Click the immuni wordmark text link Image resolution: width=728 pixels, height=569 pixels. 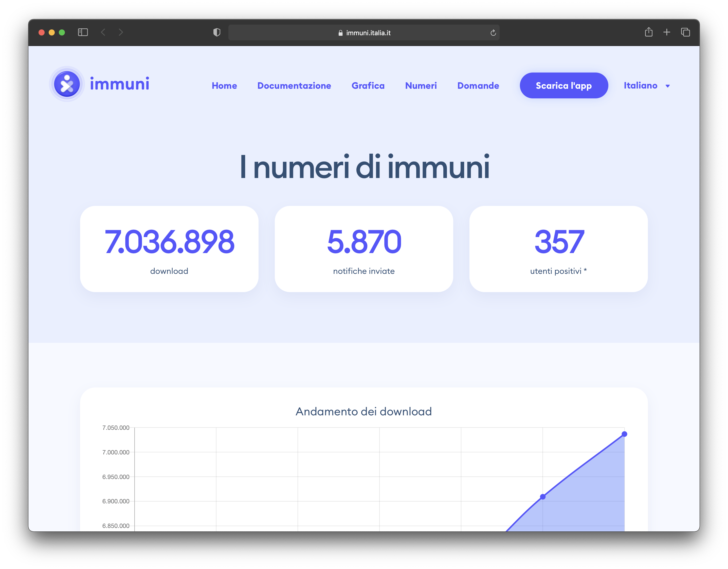(120, 84)
